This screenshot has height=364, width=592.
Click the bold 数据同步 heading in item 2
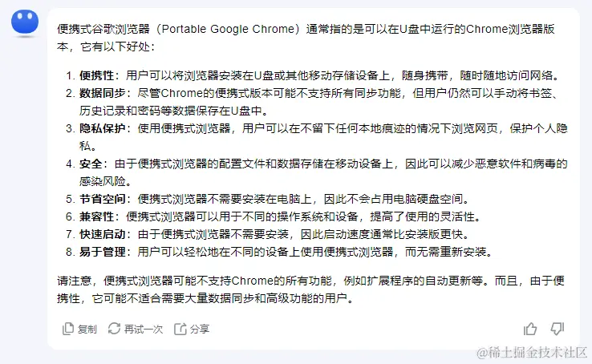click(102, 94)
